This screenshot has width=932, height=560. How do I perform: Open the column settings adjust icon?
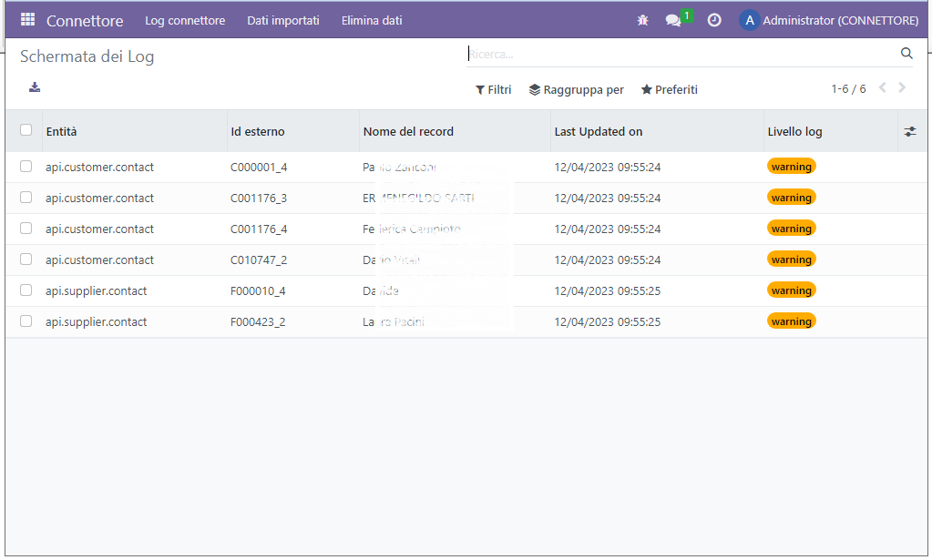(910, 132)
